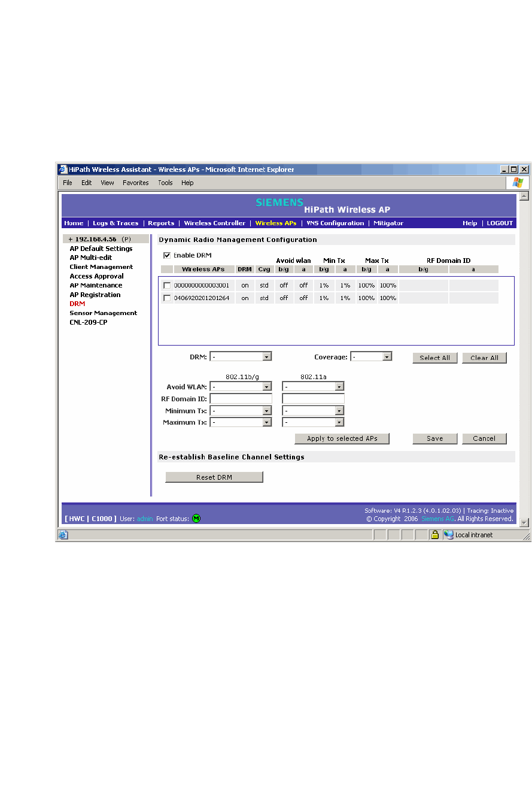Go to the Mitigator tab
Screen dimensions: 532x787
click(x=388, y=223)
